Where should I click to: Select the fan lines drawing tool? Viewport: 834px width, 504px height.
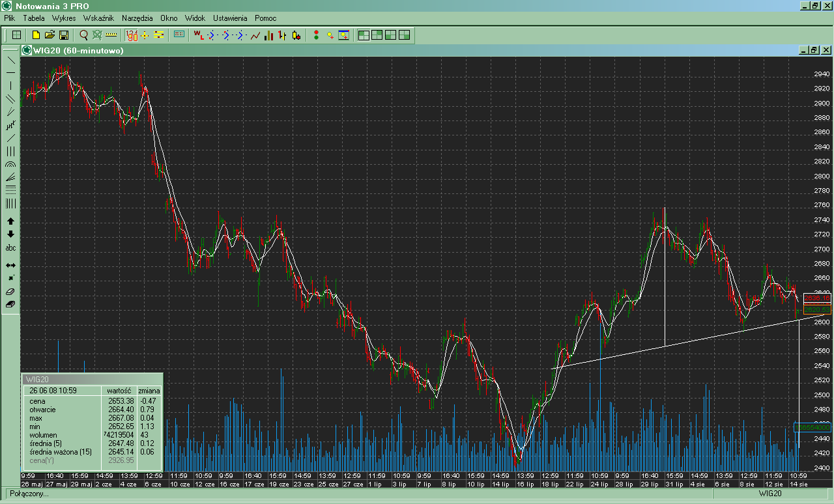click(11, 177)
